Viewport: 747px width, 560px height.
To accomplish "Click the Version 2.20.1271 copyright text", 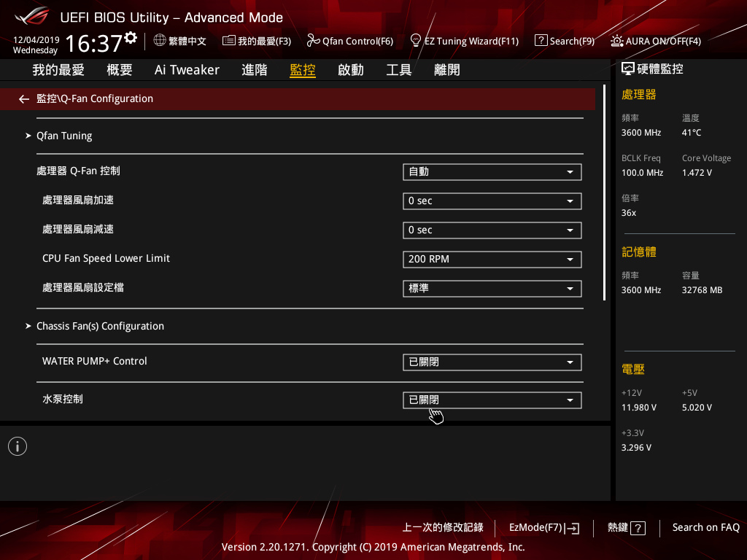I will click(373, 547).
